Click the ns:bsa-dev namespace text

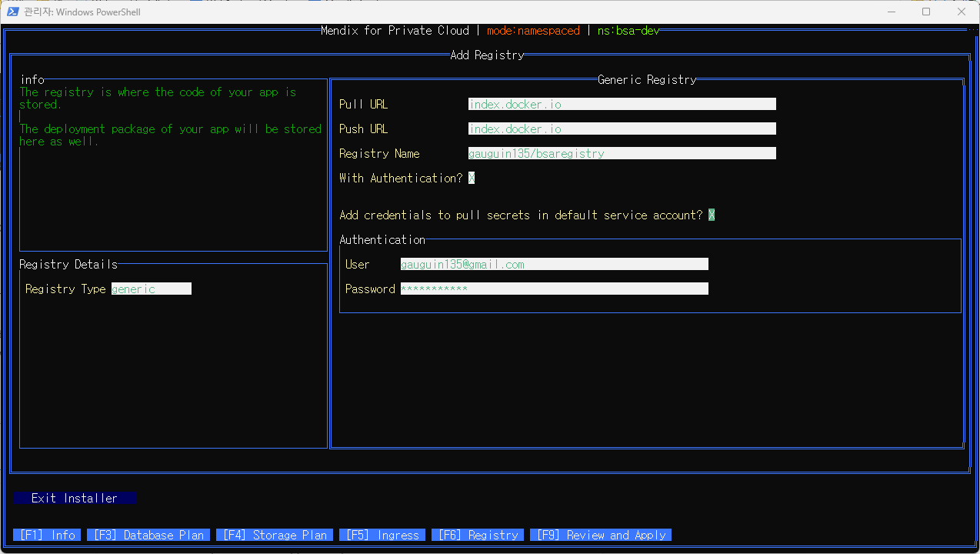(628, 30)
